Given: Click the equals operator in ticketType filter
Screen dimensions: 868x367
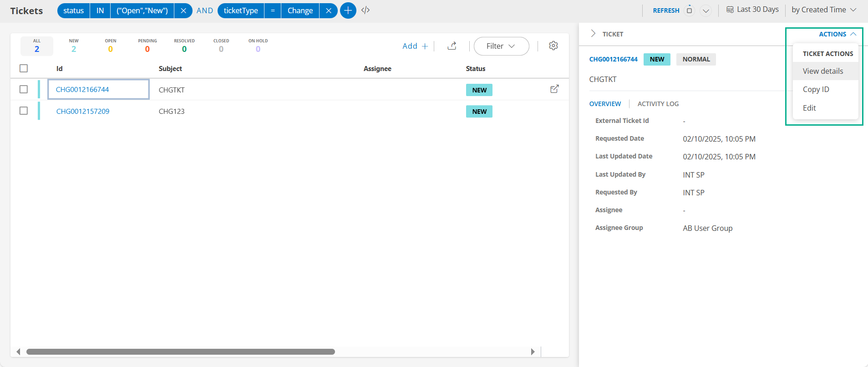Looking at the screenshot, I should point(273,10).
